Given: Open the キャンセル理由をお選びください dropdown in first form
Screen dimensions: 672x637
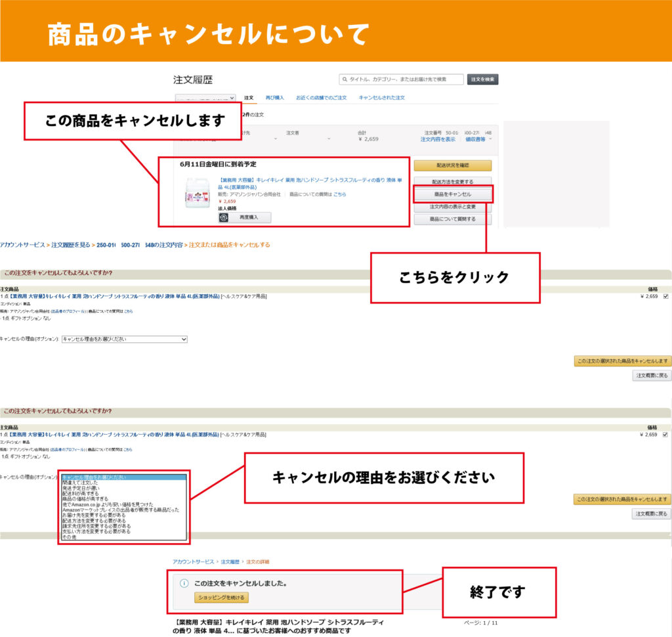Looking at the screenshot, I should [x=125, y=340].
